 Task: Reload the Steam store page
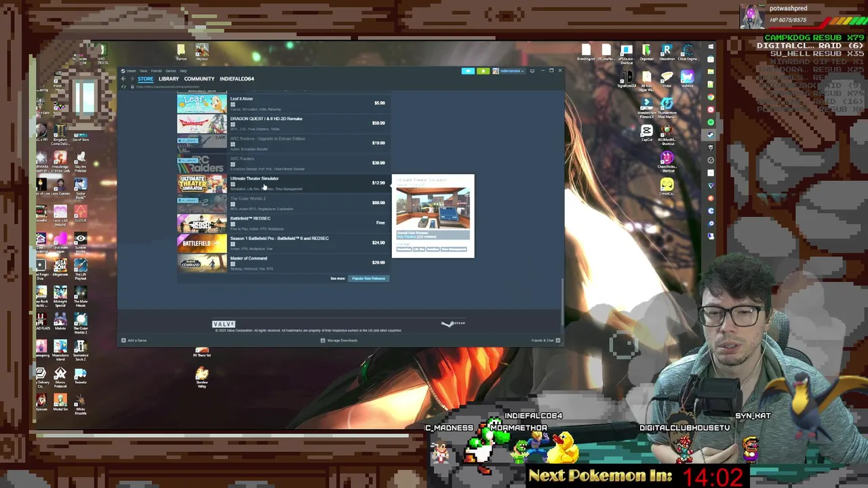pos(123,87)
